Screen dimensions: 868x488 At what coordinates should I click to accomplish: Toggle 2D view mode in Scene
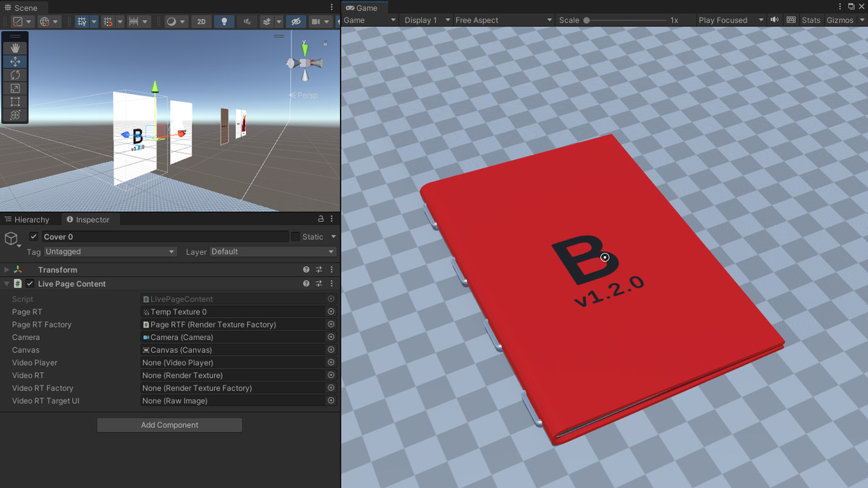tap(201, 22)
